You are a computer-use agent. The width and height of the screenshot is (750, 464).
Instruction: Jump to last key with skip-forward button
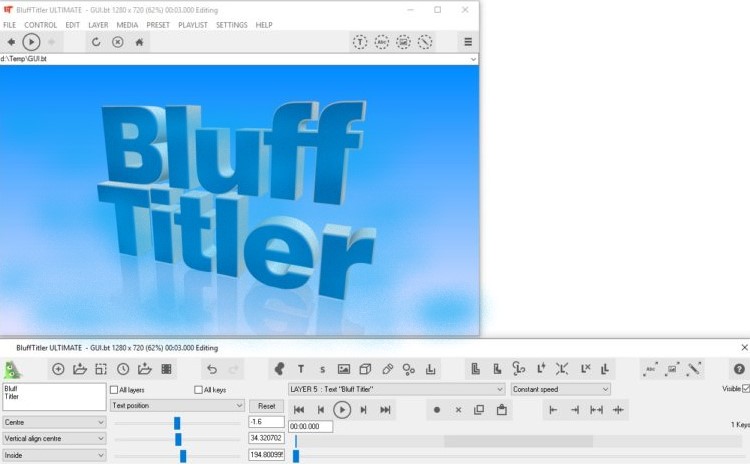[x=385, y=410]
